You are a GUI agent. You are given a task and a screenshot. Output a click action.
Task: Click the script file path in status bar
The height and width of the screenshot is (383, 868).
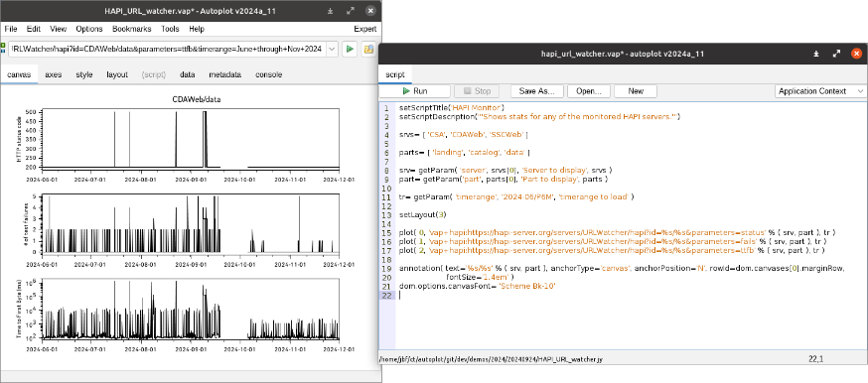pyautogui.click(x=491, y=359)
